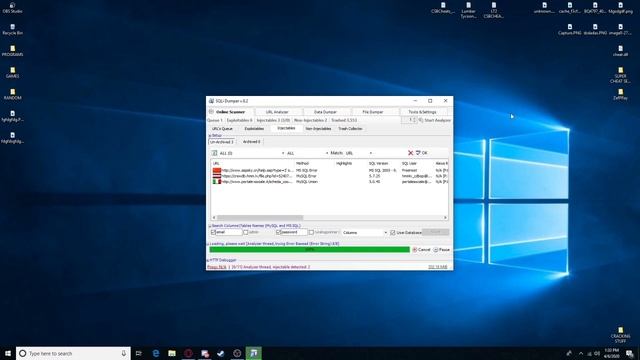The width and height of the screenshot is (640, 360).
Task: Open Task View from the taskbar
Action: pyautogui.click(x=139, y=353)
